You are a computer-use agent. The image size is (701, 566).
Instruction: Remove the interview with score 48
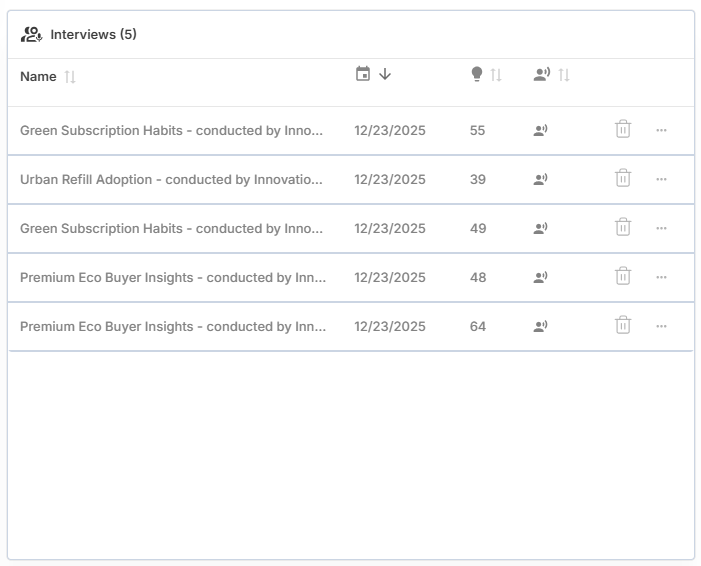click(623, 277)
